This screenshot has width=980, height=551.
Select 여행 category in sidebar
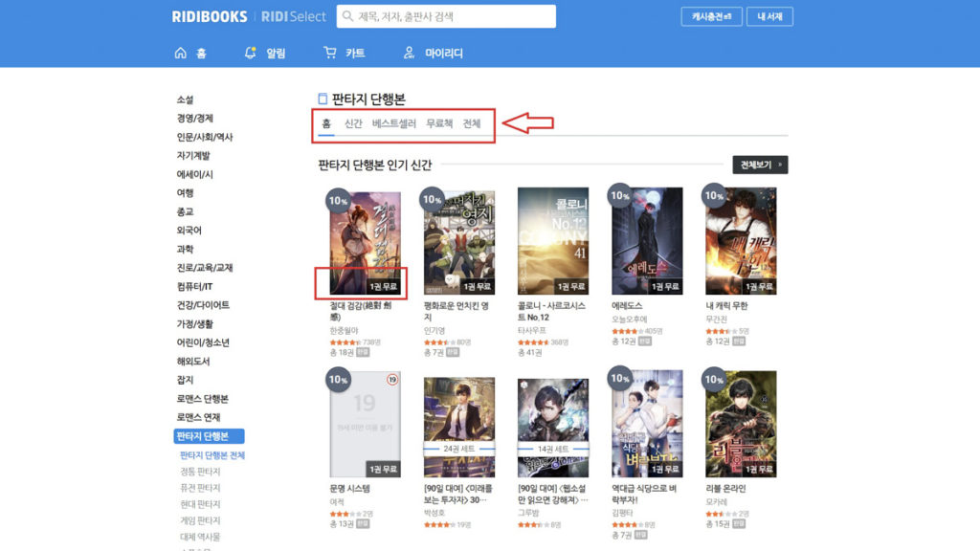pos(185,193)
